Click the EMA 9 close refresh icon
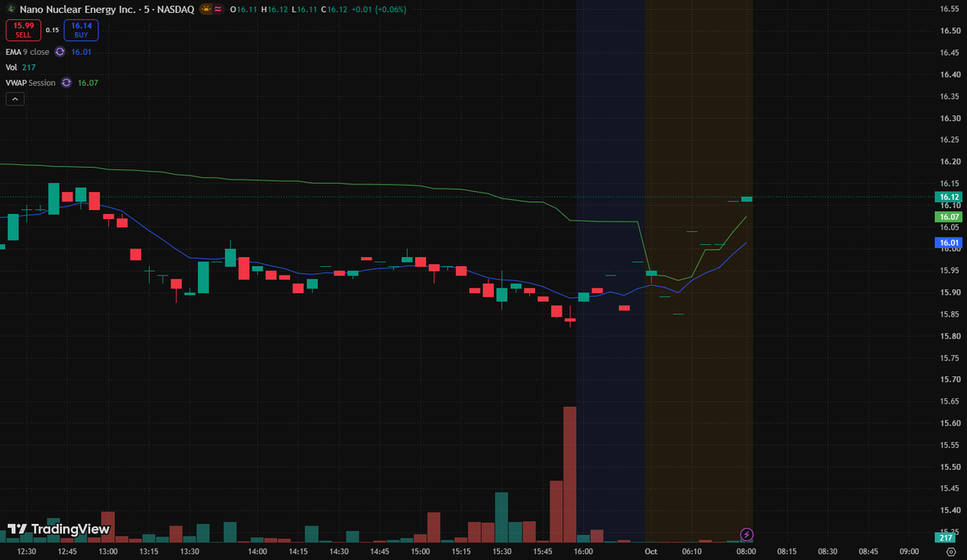The width and height of the screenshot is (967, 560). click(60, 52)
